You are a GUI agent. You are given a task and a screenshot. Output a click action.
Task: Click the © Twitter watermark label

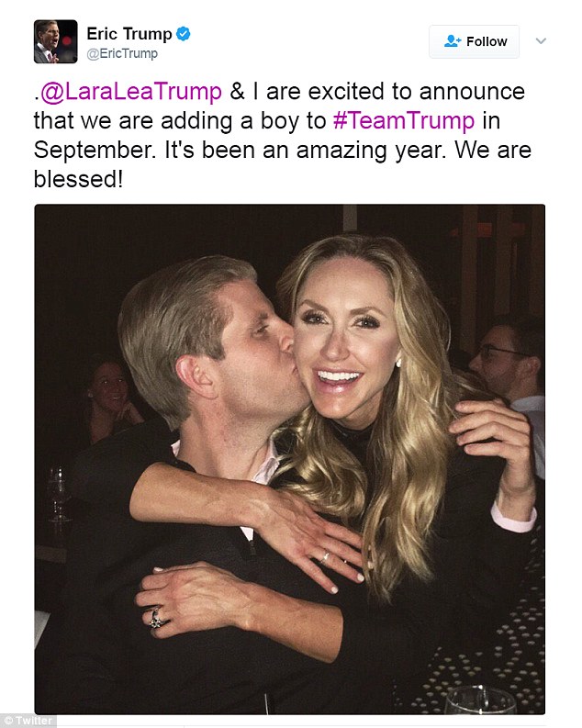click(x=28, y=721)
